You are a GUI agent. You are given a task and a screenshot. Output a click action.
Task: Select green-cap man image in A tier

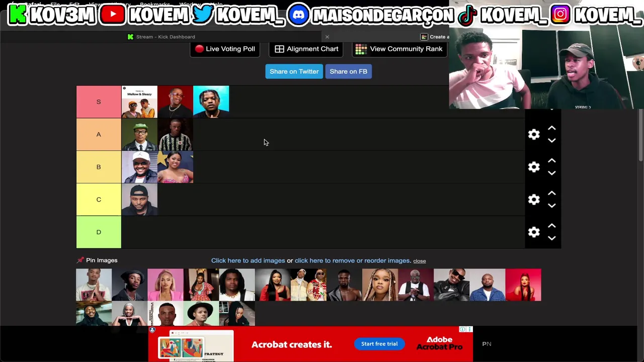pos(139,134)
